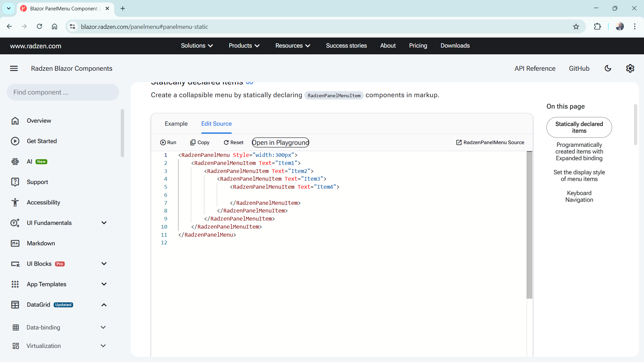Viewport: 644px width, 362px height.
Task: Expand the Products dropdown menu
Action: (x=244, y=46)
